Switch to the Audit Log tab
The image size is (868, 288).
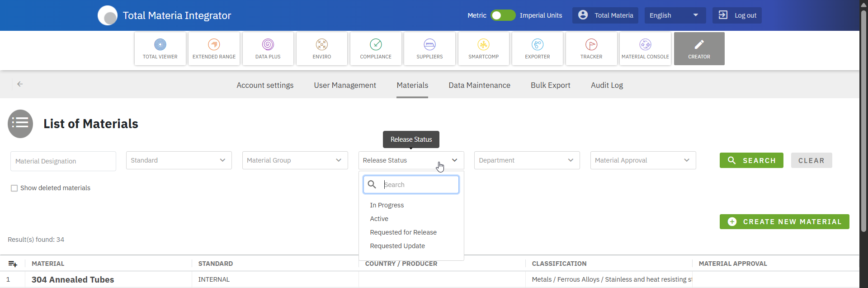tap(607, 85)
